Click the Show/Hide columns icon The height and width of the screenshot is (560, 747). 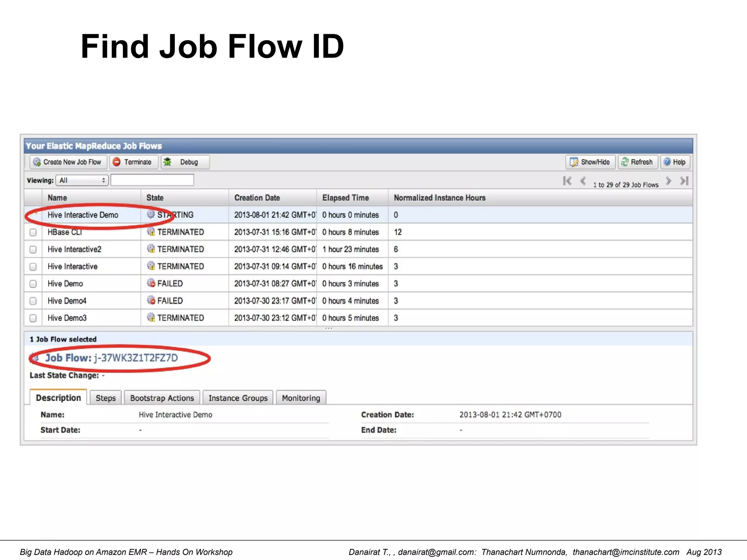coord(574,162)
